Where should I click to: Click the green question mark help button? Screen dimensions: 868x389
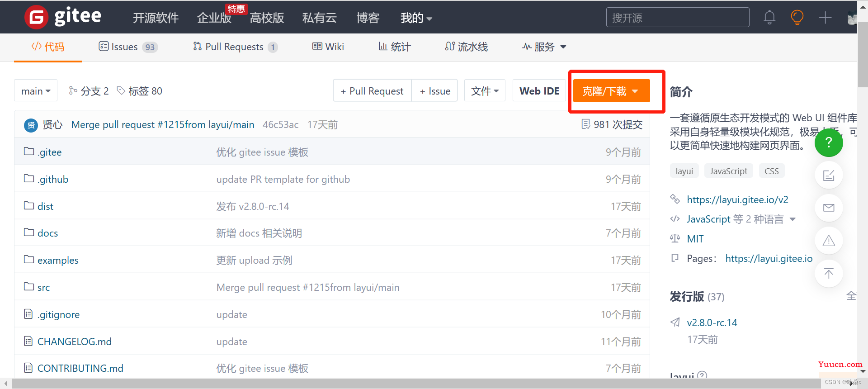pos(829,142)
